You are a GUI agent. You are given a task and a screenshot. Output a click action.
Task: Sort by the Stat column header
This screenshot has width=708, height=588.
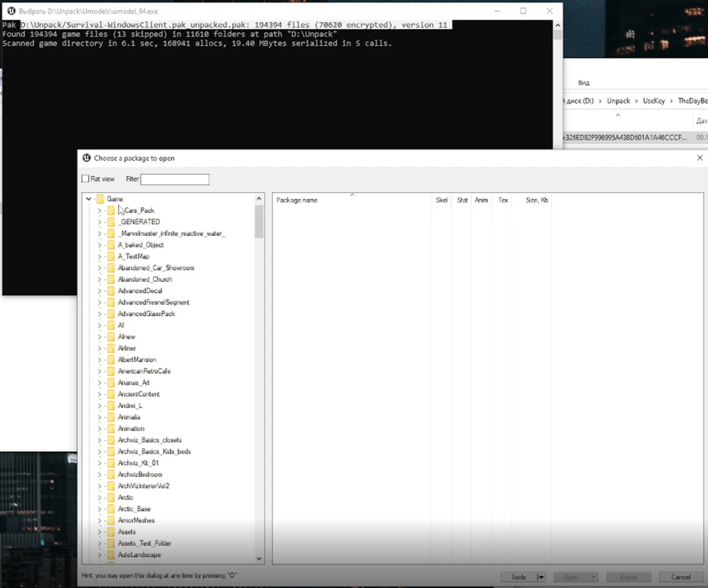click(462, 200)
